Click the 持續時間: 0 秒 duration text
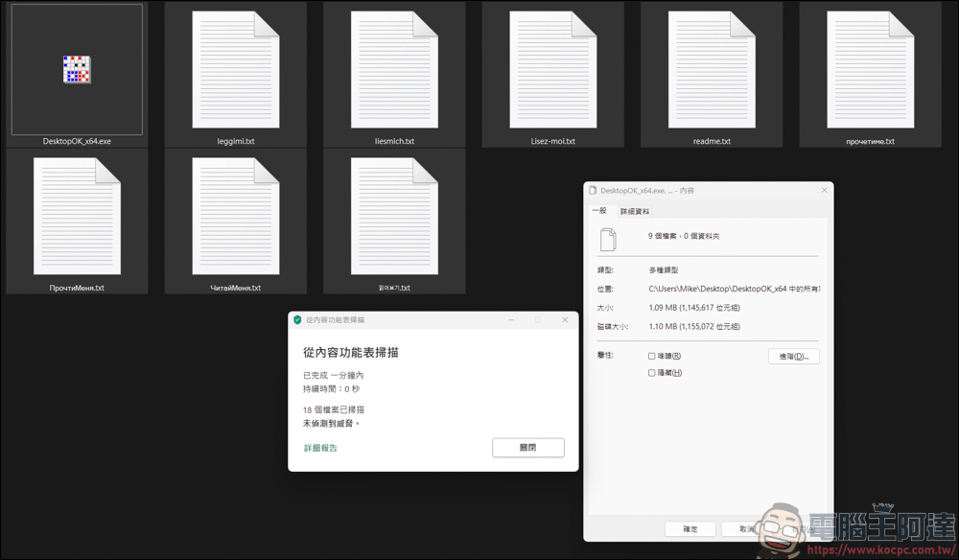 (x=332, y=388)
